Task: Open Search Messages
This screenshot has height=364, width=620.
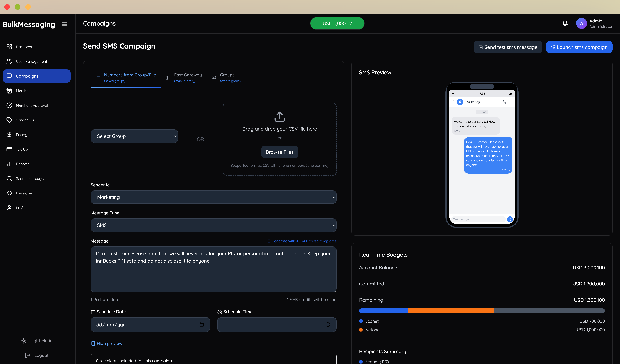Action: click(30, 178)
